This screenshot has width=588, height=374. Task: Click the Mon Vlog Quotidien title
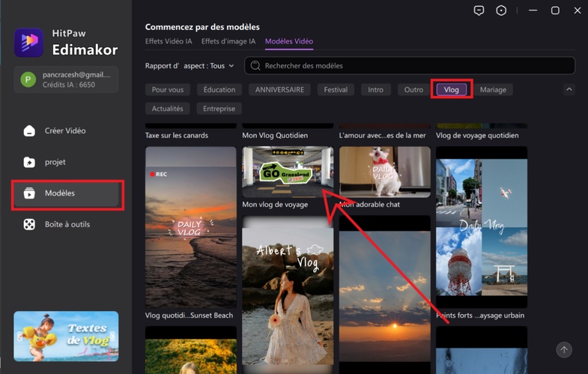[275, 136]
